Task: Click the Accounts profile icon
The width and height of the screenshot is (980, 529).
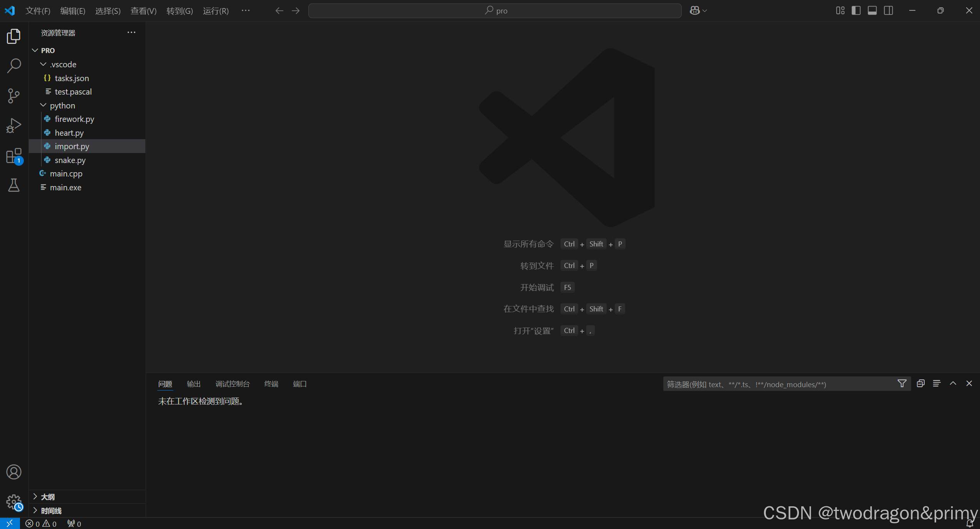Action: (14, 472)
